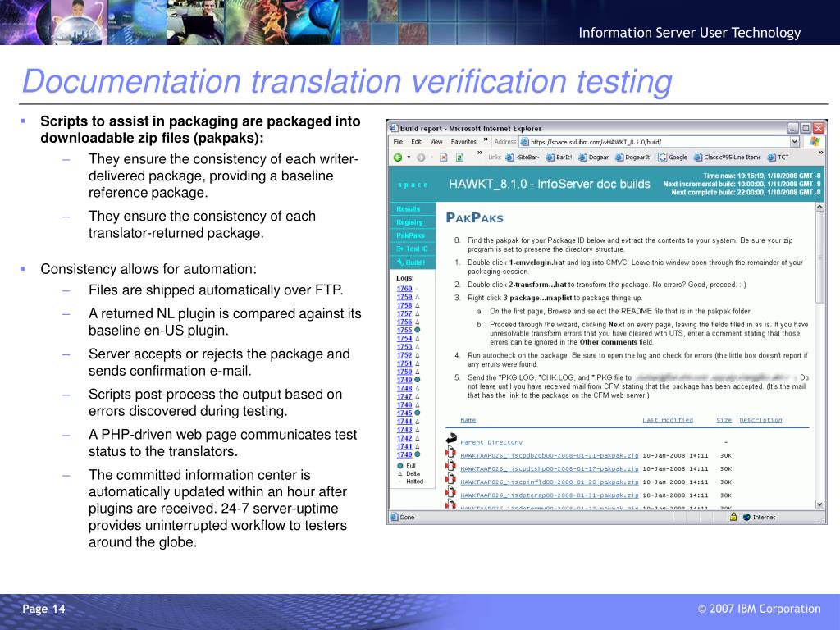
Task: Download HAWKTAAP026_iiscpinfld00-2008-01-28-pakpak.zip
Action: click(x=549, y=482)
